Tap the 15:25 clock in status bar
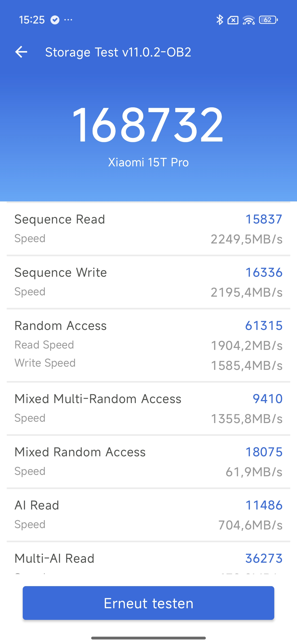The image size is (297, 644). coord(32,20)
